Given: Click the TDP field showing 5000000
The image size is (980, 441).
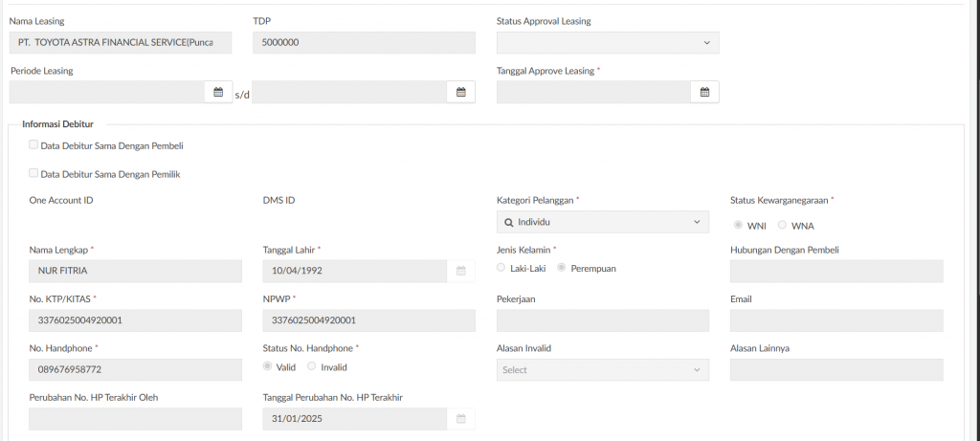Looking at the screenshot, I should (x=364, y=43).
